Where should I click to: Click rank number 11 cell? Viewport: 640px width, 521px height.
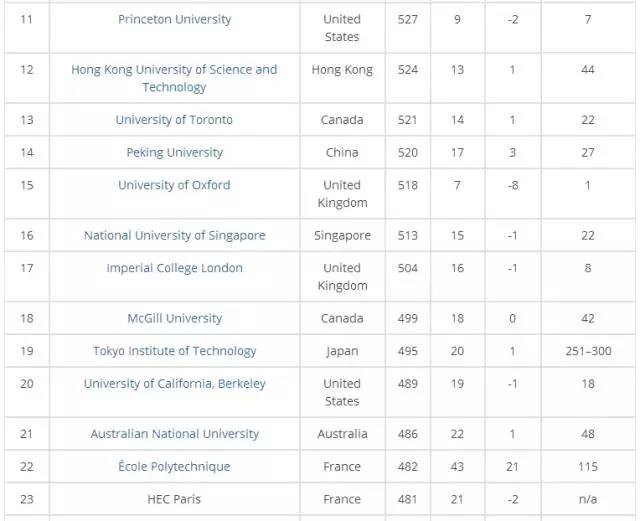coord(26,20)
